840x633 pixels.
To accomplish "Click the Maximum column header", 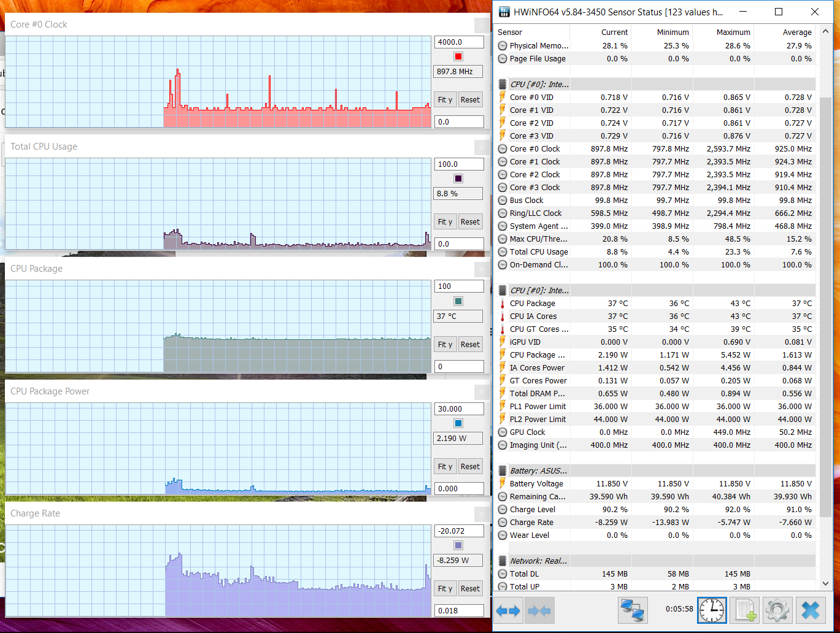I will click(723, 32).
